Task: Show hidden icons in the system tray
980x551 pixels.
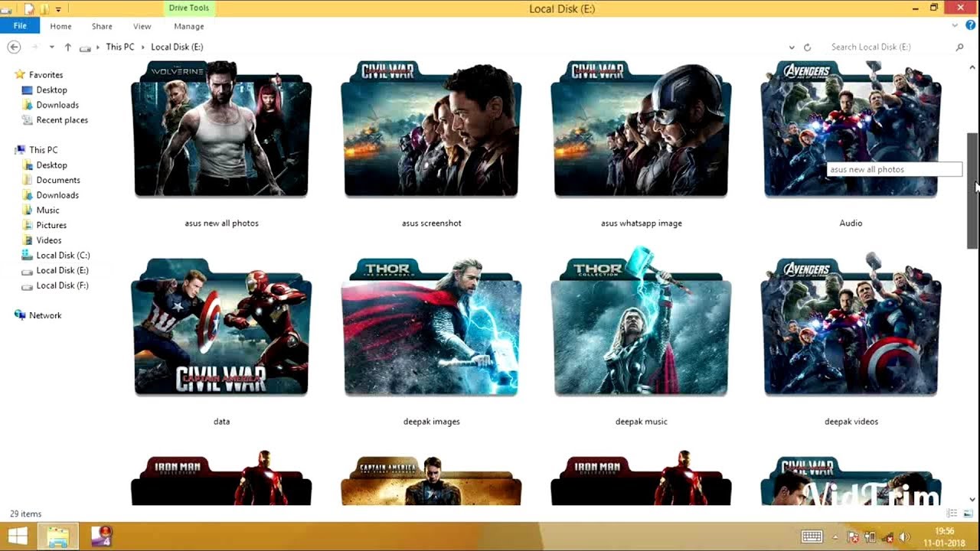Action: tap(835, 535)
